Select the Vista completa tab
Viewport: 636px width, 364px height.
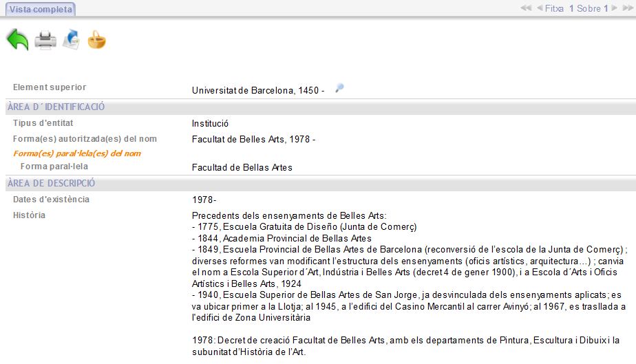(38, 9)
